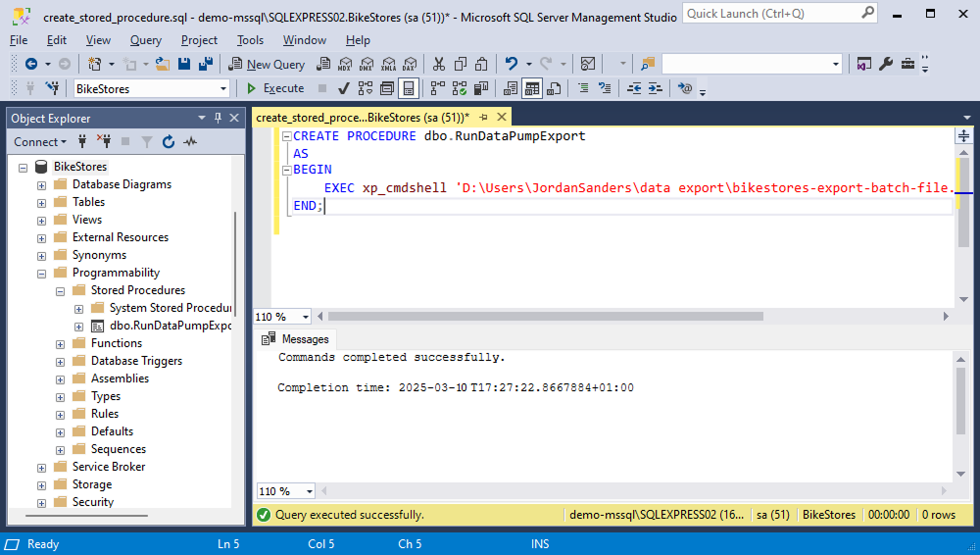Click the Execute button
The width and height of the screenshot is (980, 555).
tap(275, 88)
